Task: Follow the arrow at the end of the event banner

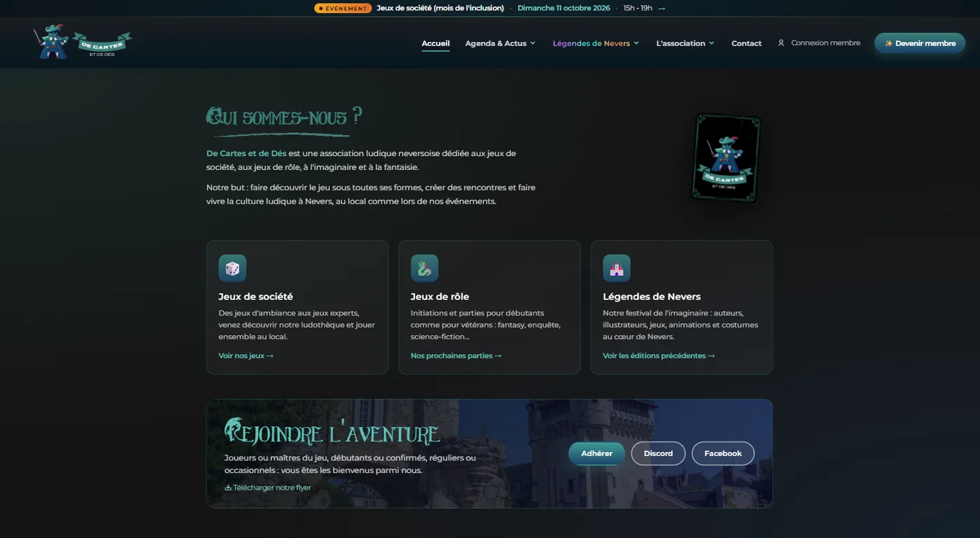Action: pos(661,8)
